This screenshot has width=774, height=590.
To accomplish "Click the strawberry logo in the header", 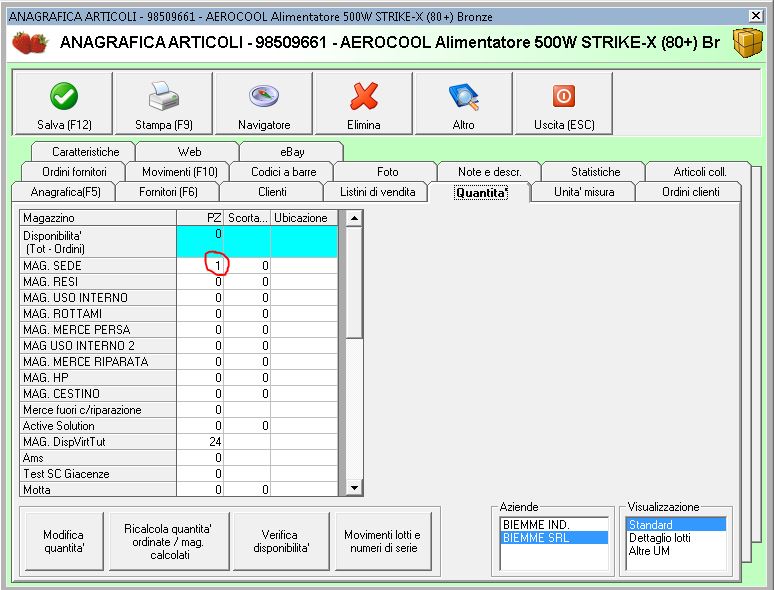I will click(x=30, y=42).
